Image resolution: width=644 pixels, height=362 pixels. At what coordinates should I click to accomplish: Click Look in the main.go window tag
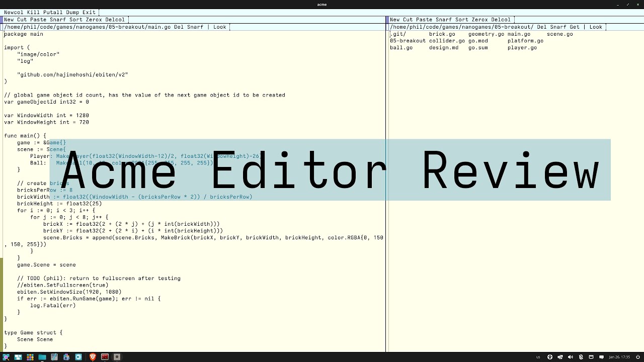(219, 27)
